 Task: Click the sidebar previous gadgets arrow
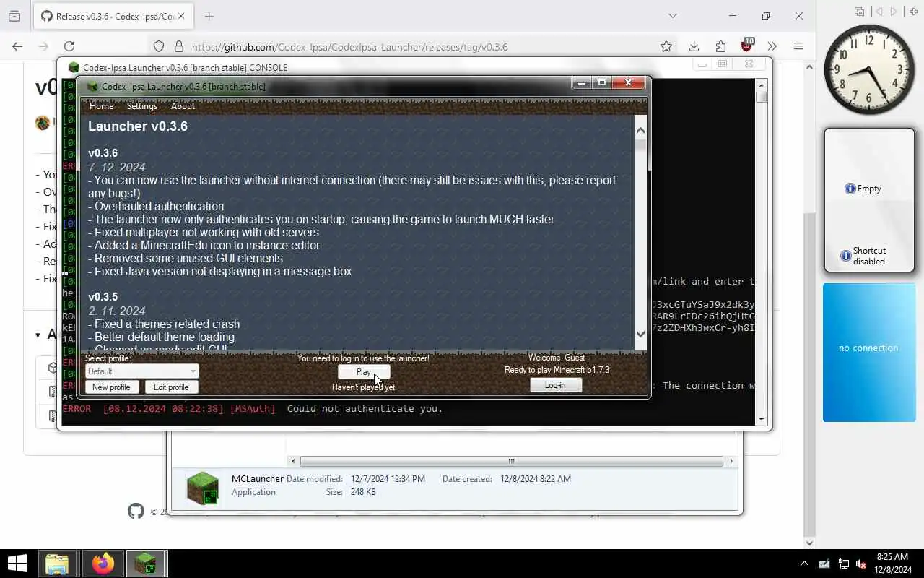pyautogui.click(x=879, y=12)
